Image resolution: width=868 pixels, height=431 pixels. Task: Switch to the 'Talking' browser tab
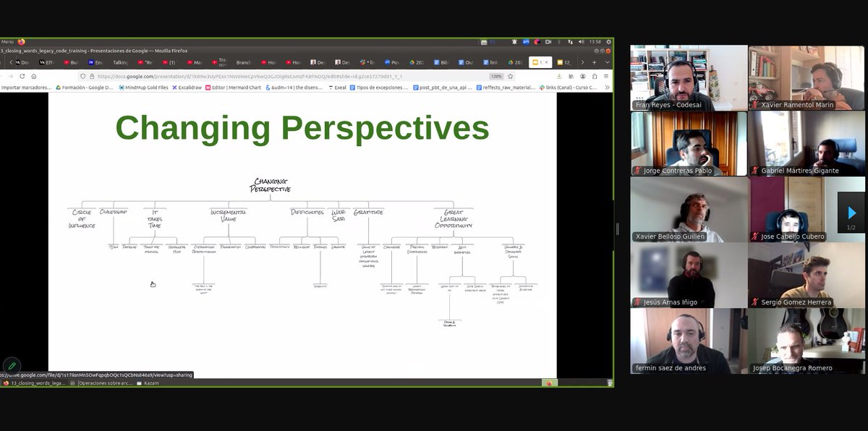point(120,62)
